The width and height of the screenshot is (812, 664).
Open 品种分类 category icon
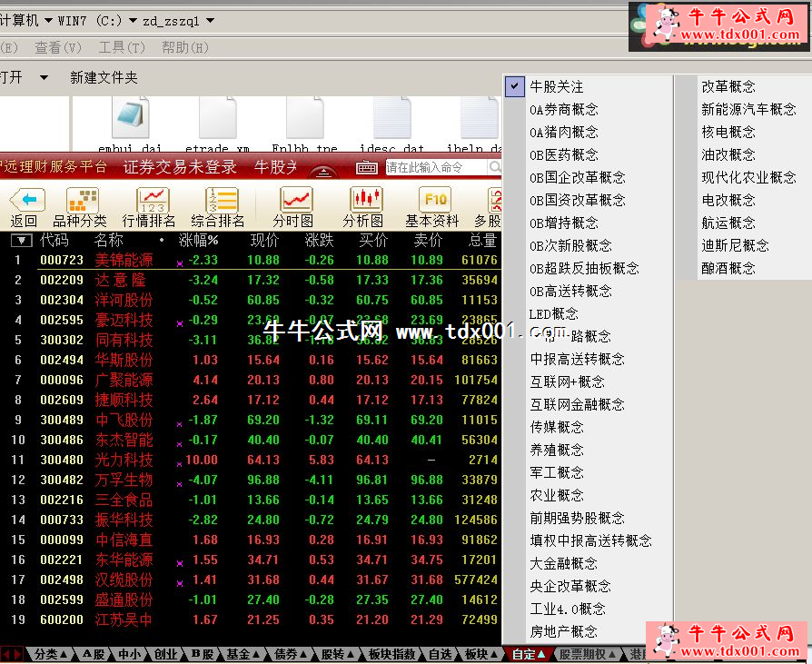[x=82, y=200]
